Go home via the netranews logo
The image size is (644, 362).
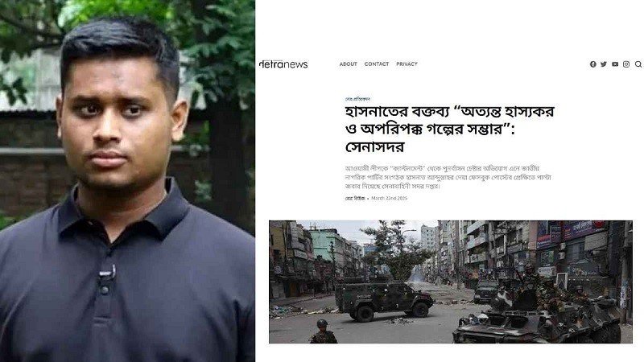click(283, 64)
